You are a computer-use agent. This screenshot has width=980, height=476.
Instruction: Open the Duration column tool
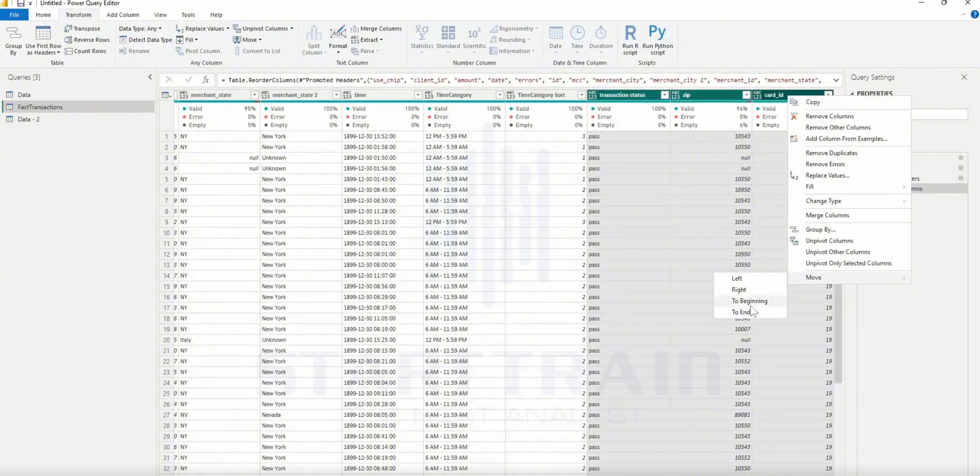[x=601, y=39]
